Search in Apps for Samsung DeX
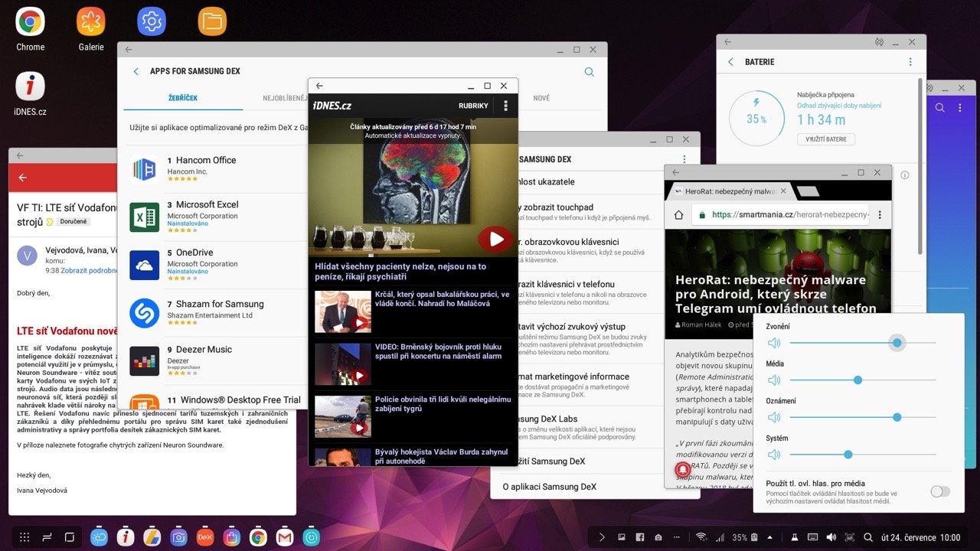 pos(590,71)
